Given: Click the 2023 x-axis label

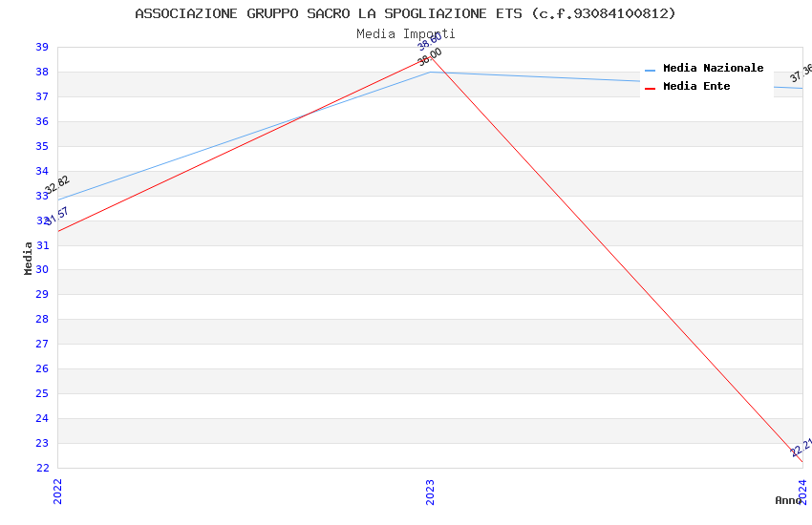Looking at the screenshot, I should [430, 492].
